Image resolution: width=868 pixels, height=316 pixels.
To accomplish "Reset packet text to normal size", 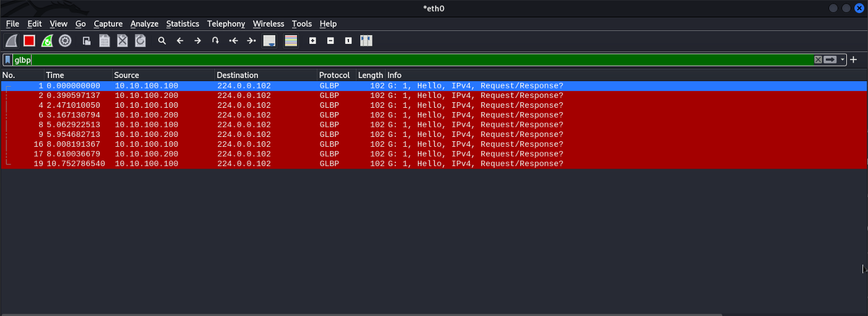I will tap(348, 41).
